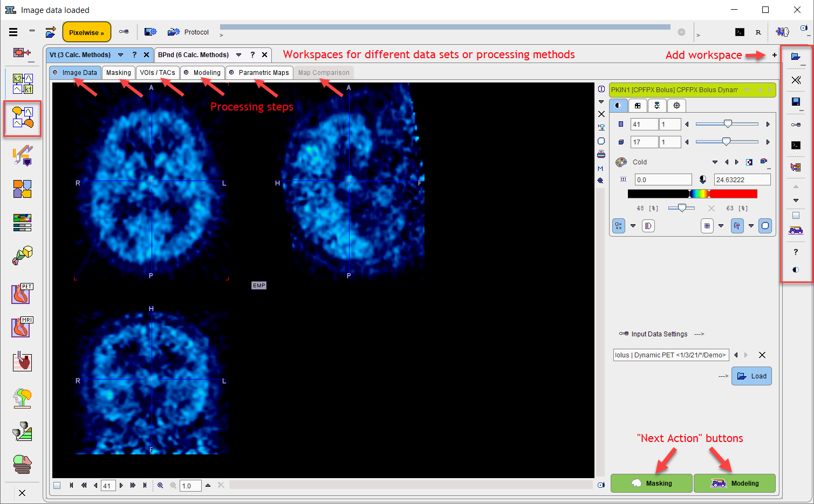Switch to the Parametric Maps tab

[259, 73]
